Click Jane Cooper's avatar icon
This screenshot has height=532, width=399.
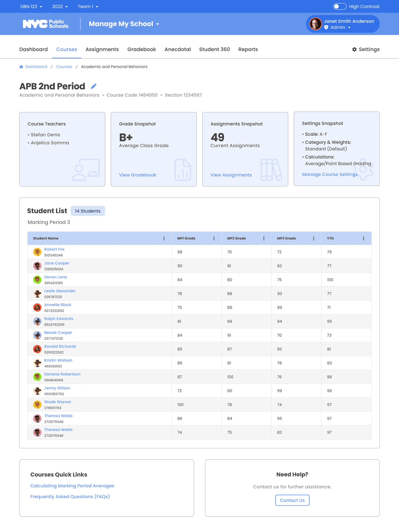coord(37,266)
